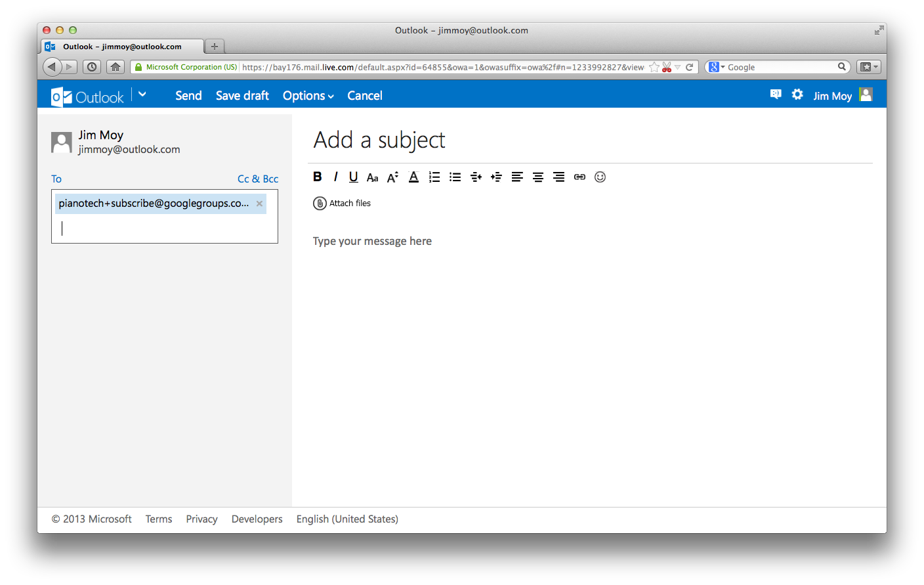Insert a hyperlink

click(x=579, y=177)
